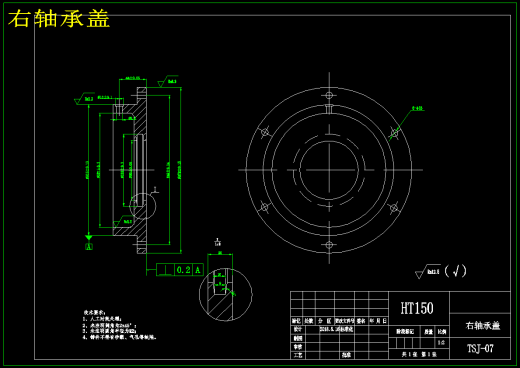This screenshot has height=368, width=520.
Task: Select the center bore circle of front view
Action: coord(329,170)
